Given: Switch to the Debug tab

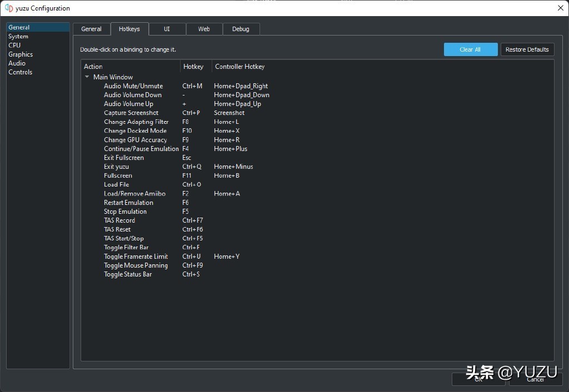Looking at the screenshot, I should (241, 29).
